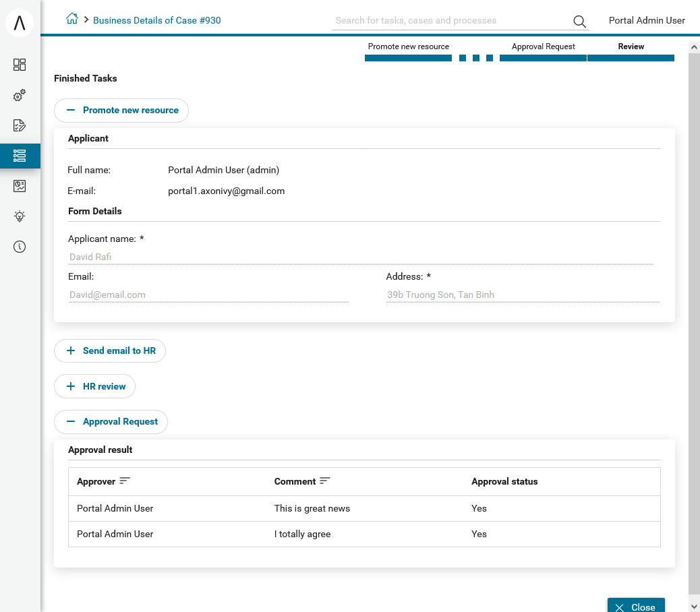Open the Tasks checklist icon

19,125
